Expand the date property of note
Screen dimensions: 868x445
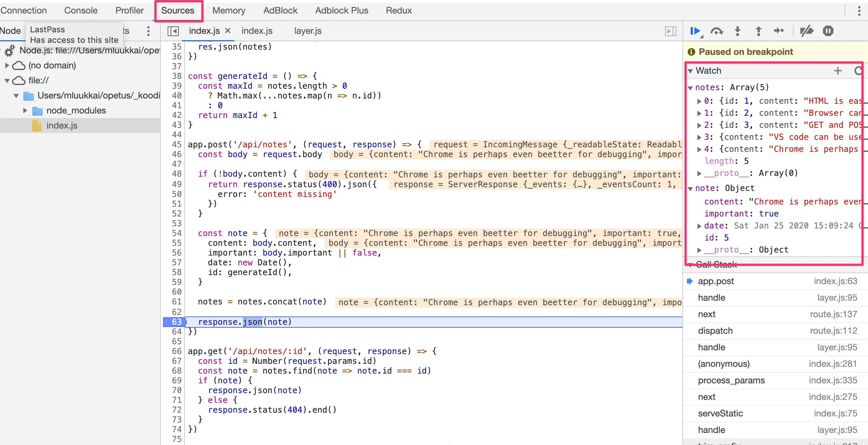[699, 226]
